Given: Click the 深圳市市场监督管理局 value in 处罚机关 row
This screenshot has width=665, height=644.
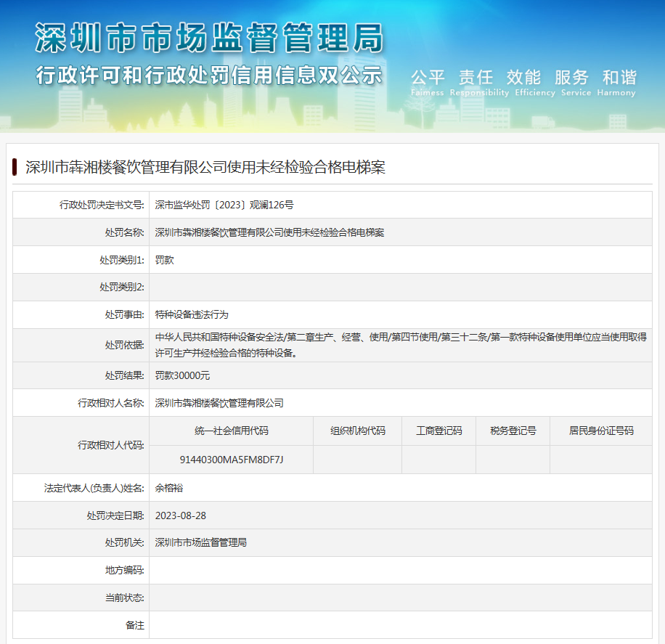Looking at the screenshot, I should click(201, 542).
